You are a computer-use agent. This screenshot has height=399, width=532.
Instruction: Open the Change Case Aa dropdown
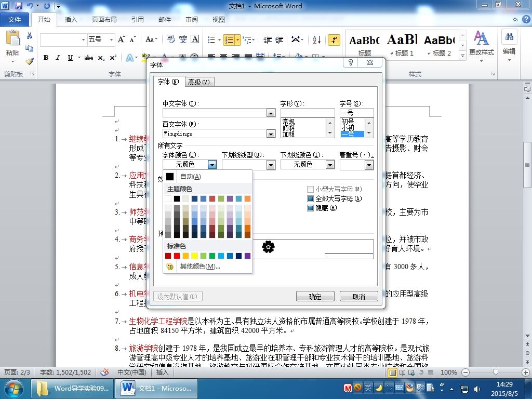151,39
